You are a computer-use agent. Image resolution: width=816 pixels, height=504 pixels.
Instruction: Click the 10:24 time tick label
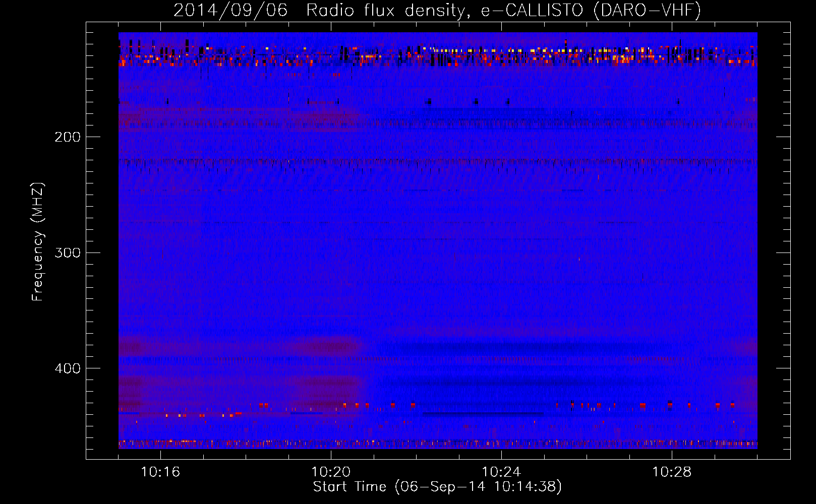pos(501,472)
